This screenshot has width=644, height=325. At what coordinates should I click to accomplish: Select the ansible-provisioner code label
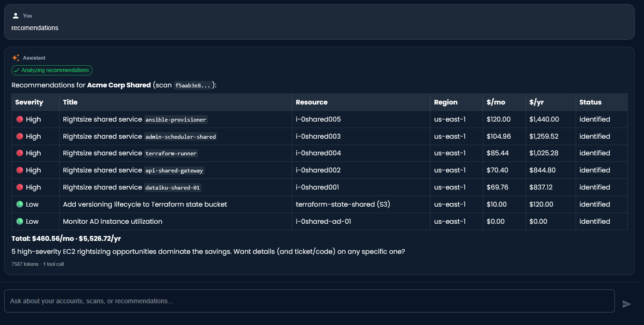coord(176,120)
